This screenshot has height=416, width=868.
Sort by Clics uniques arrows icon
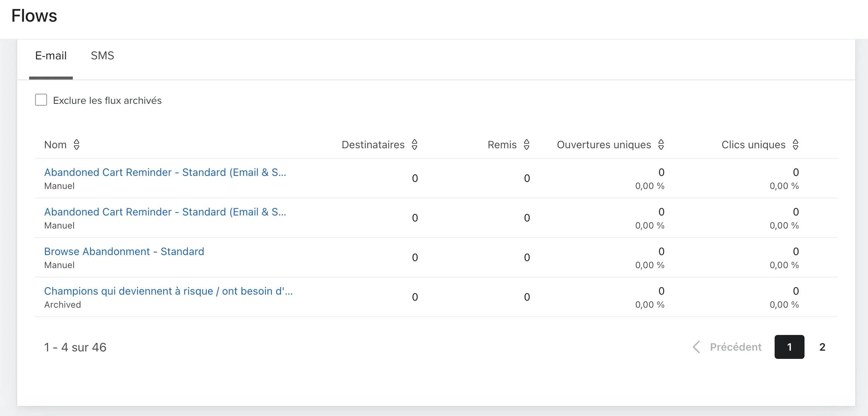(x=796, y=145)
